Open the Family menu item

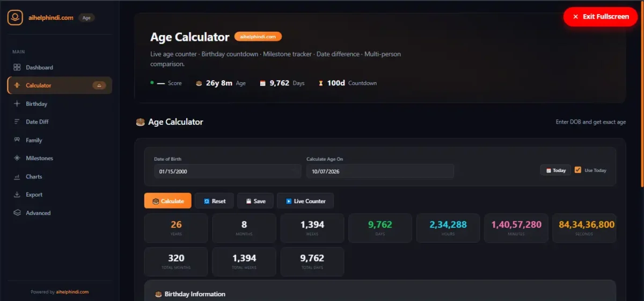pos(60,140)
